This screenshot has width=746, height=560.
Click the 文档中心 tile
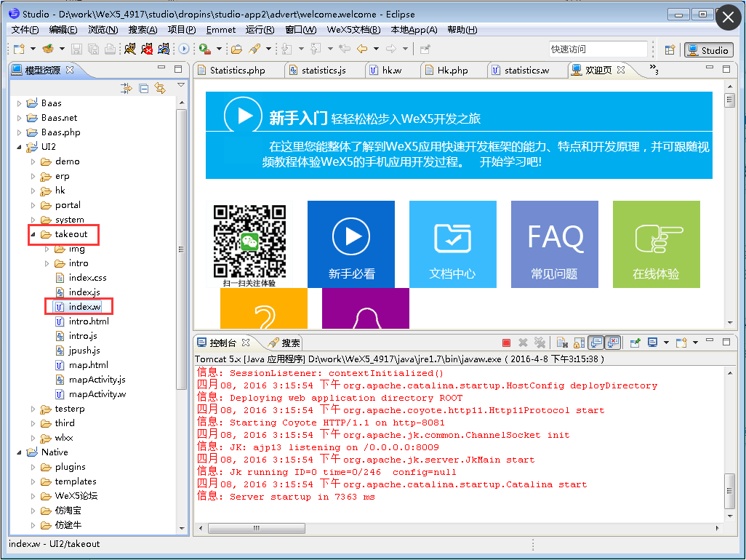[x=453, y=244]
